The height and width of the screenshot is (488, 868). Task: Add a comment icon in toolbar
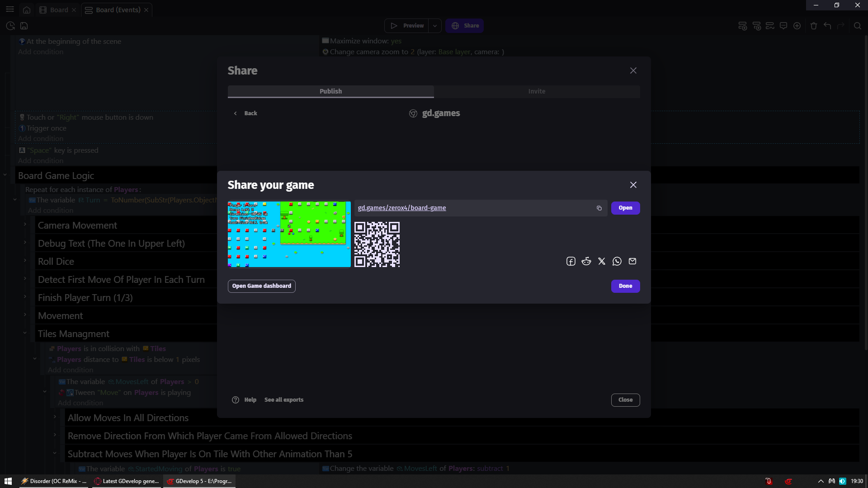pyautogui.click(x=783, y=26)
